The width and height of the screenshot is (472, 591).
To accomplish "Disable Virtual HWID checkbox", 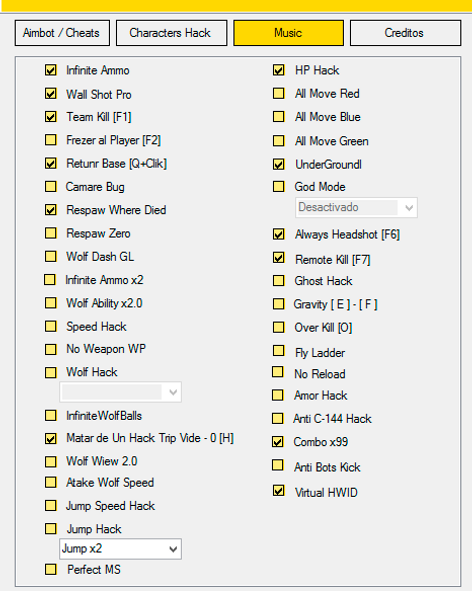I will (x=279, y=491).
